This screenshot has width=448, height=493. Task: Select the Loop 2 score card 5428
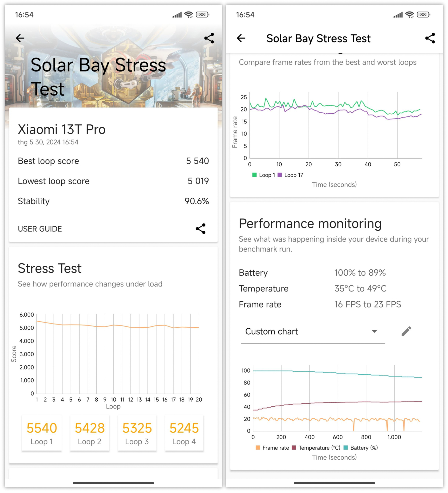tap(90, 433)
